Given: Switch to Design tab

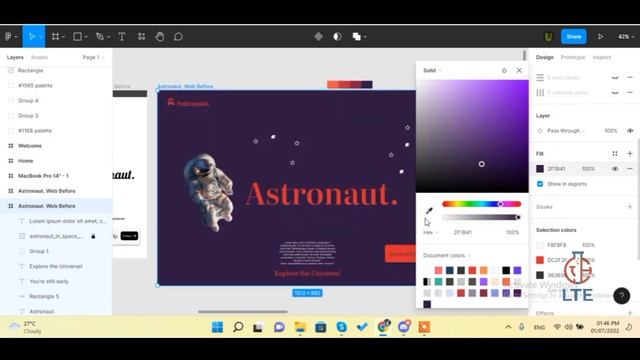Looking at the screenshot, I should click(544, 57).
